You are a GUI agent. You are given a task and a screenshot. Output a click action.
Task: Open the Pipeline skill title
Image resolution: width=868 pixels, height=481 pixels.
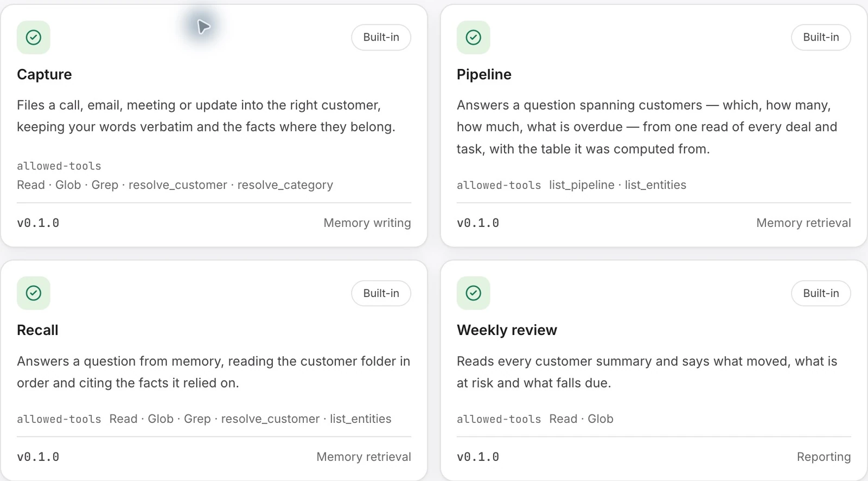point(484,74)
